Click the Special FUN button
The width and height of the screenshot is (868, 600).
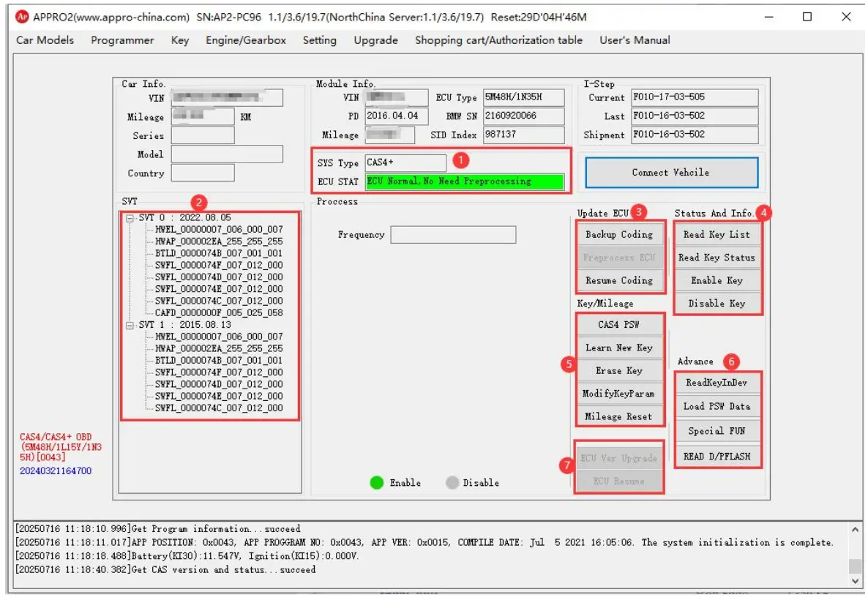tap(717, 431)
